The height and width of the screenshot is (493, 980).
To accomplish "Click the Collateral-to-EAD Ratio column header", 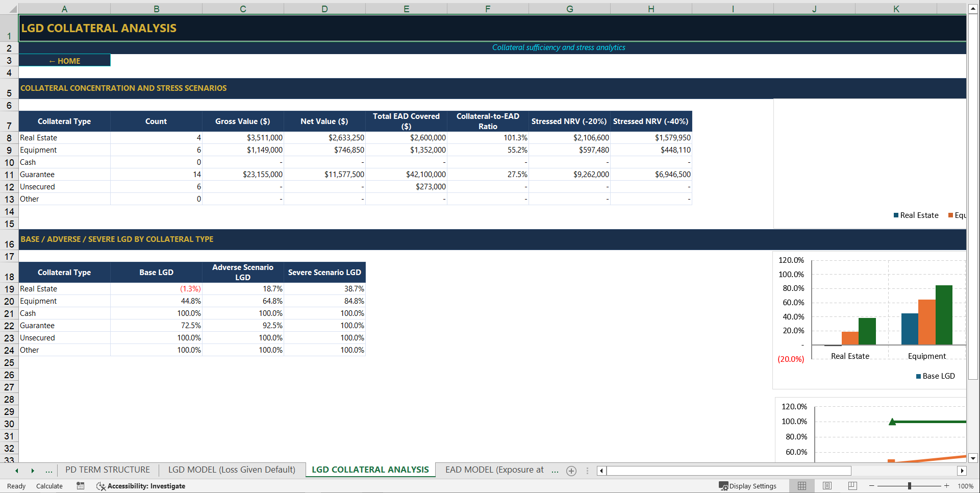I will [488, 121].
